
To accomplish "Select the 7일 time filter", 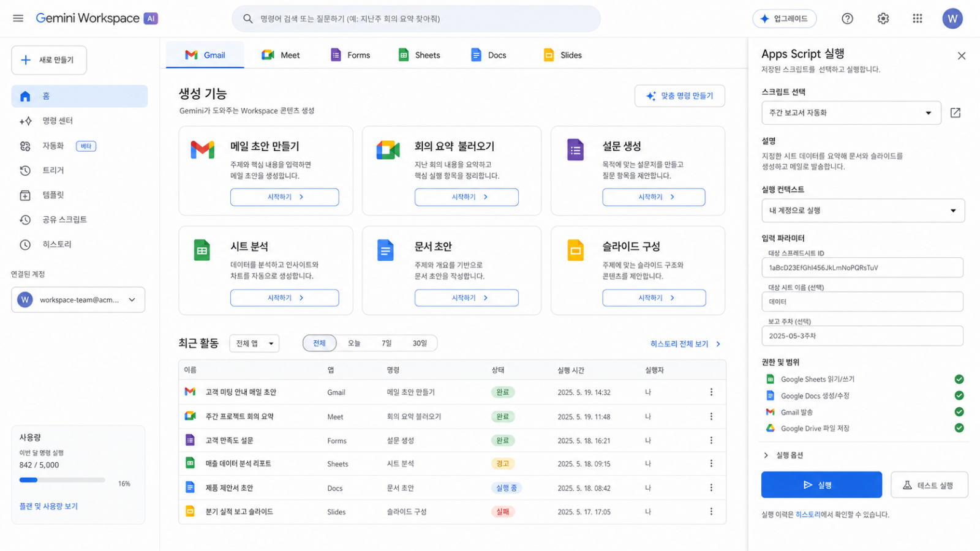I will pyautogui.click(x=386, y=343).
